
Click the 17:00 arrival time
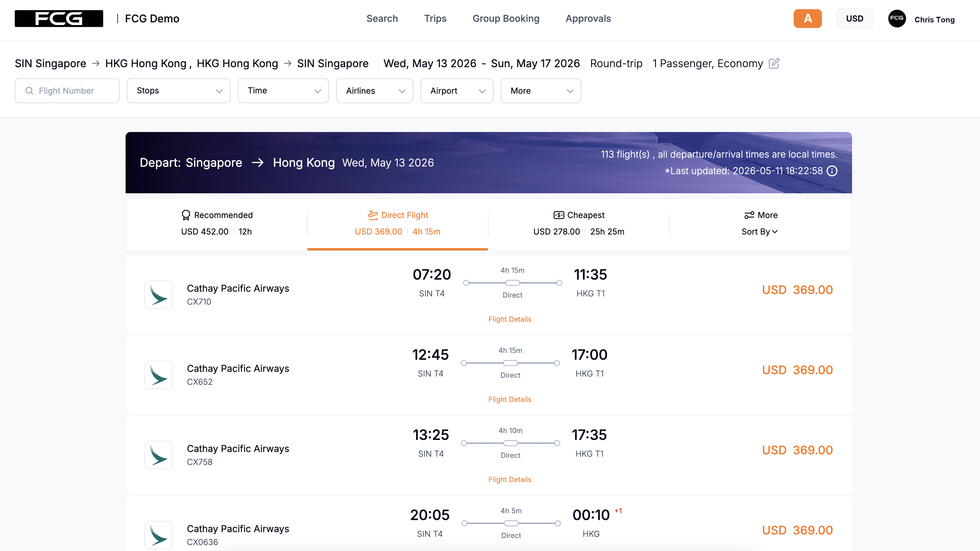coord(590,355)
